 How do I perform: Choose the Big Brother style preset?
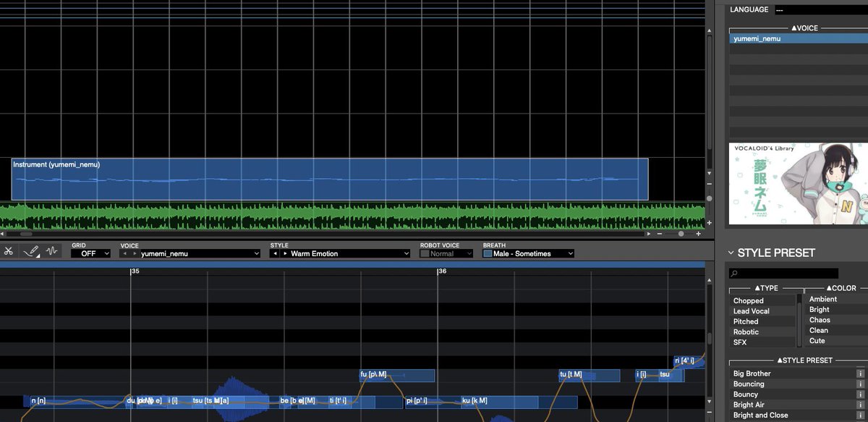(792, 374)
